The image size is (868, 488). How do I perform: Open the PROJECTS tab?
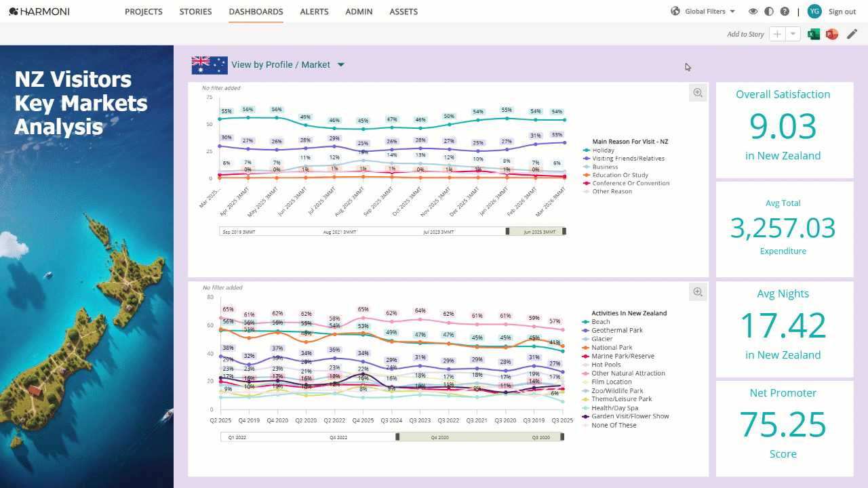[144, 12]
